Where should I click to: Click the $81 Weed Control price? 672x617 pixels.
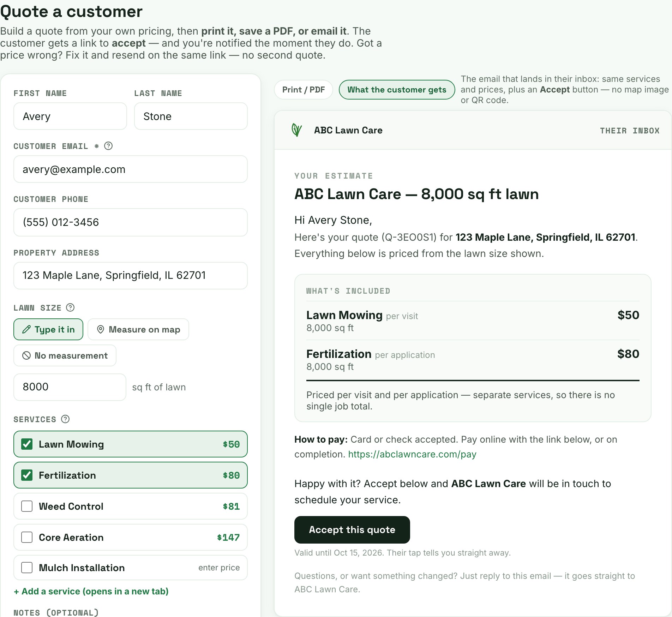231,506
